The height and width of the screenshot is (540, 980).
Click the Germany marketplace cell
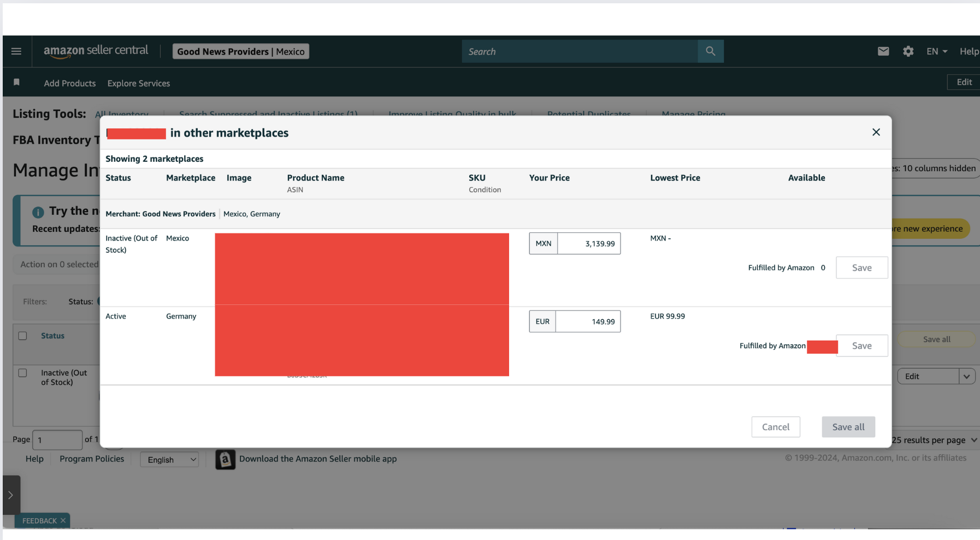click(181, 316)
